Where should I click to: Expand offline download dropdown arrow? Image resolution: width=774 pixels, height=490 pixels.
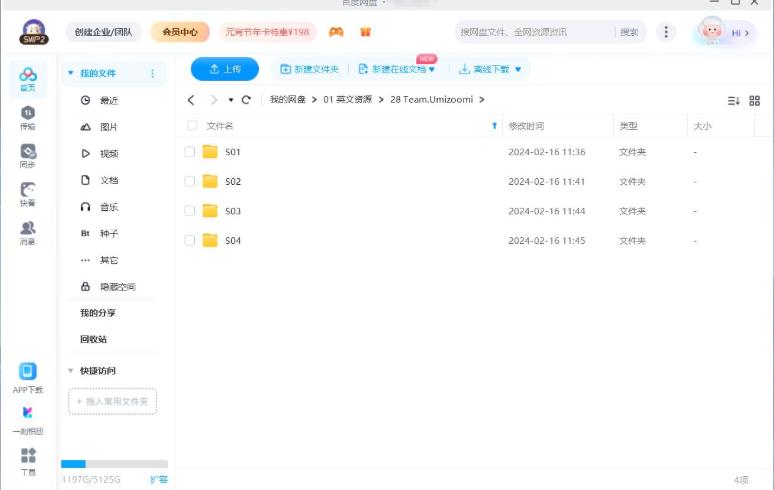(x=518, y=70)
